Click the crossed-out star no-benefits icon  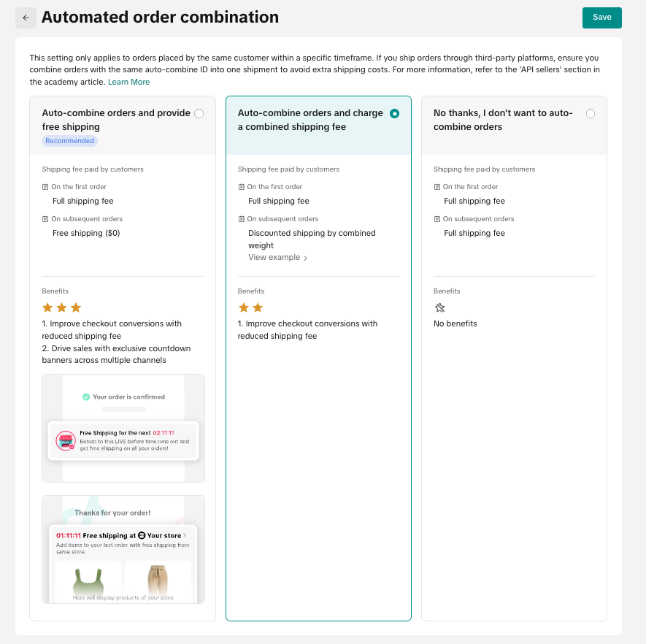[439, 308]
